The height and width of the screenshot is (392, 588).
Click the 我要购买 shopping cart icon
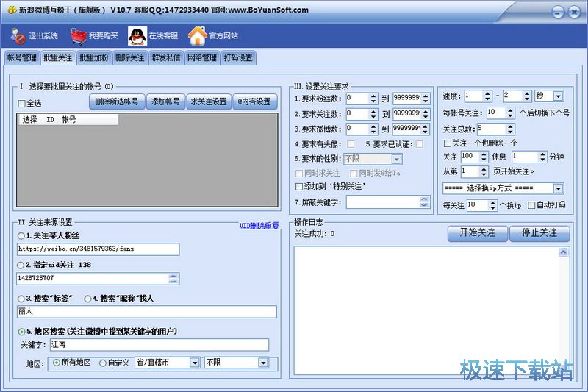[78, 35]
